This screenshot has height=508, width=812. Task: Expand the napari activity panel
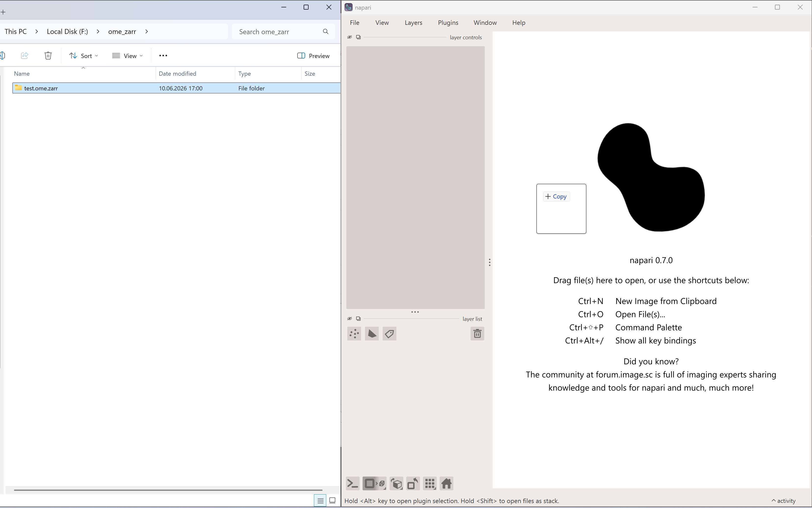tap(784, 501)
